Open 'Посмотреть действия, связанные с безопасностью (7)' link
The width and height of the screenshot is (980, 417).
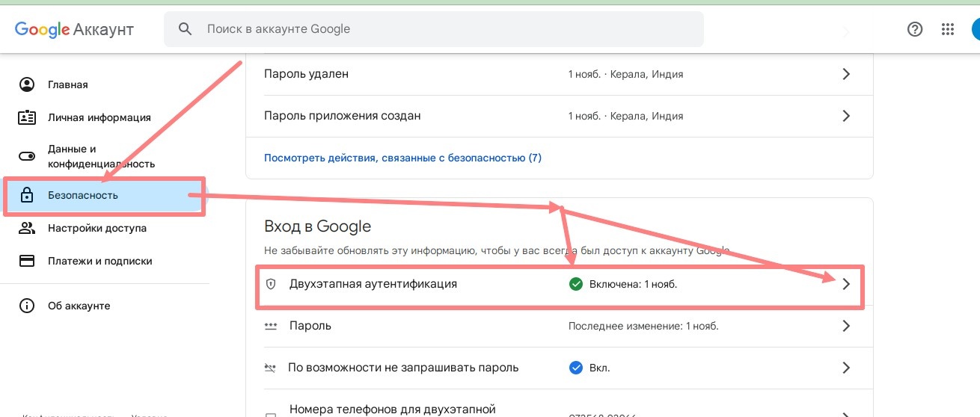402,158
